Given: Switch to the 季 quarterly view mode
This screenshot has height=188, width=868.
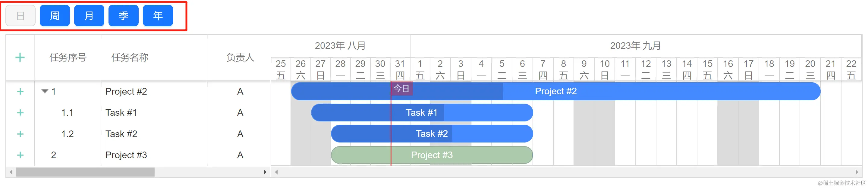Looking at the screenshot, I should (x=123, y=15).
